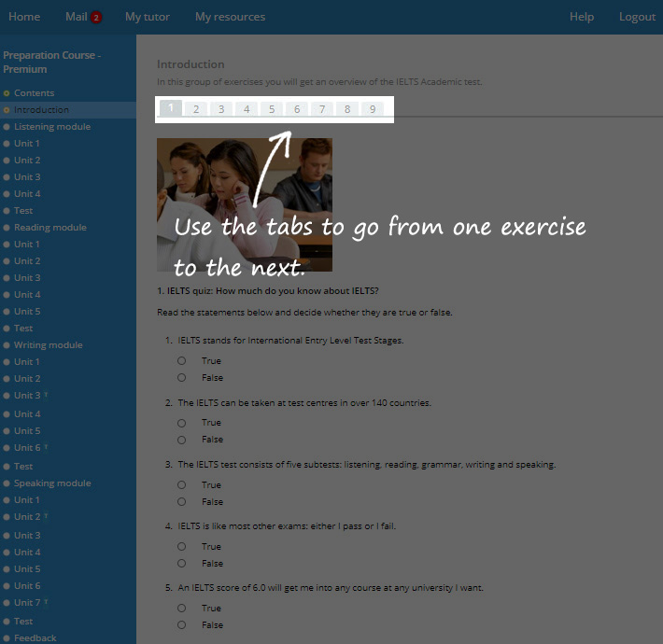Select True for question 3 about five subtests
Screen dimensions: 663x644
[x=181, y=485]
